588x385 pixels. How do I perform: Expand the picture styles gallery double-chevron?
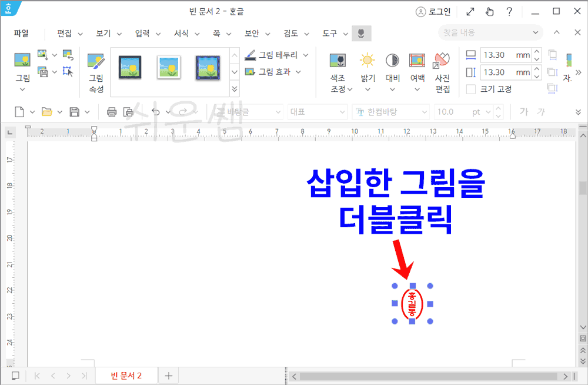coord(234,88)
